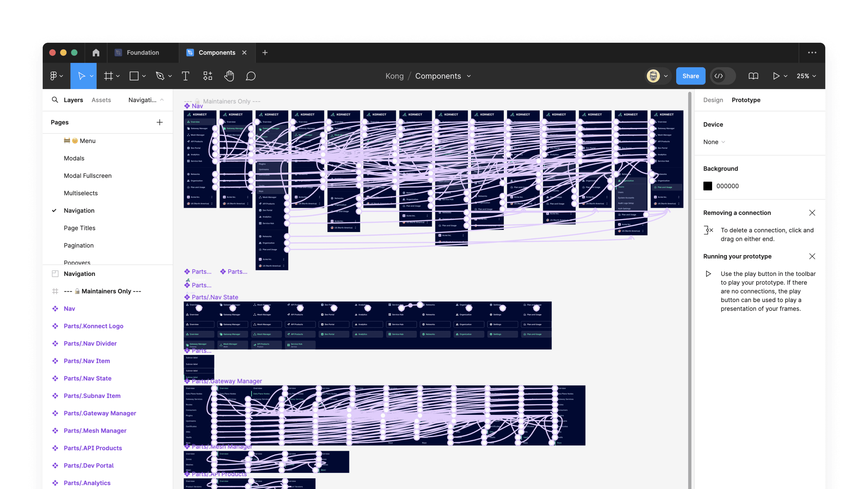Activate the Hand tool

[x=229, y=76]
